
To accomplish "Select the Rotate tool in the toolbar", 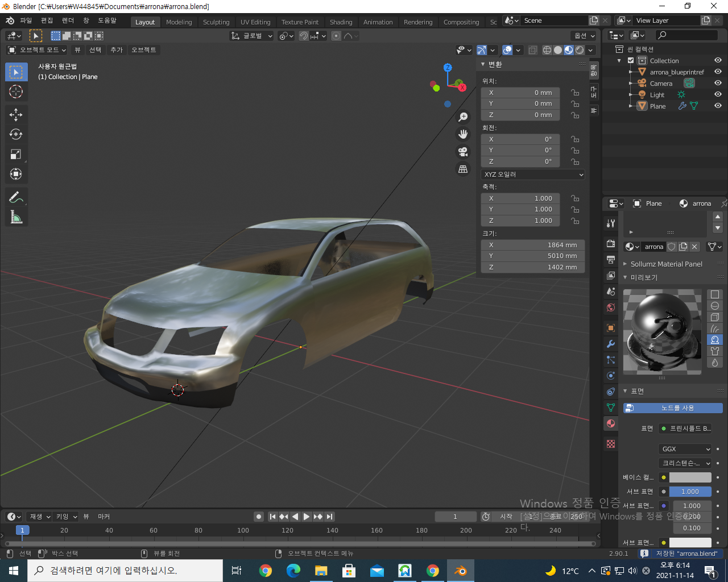I will [16, 135].
